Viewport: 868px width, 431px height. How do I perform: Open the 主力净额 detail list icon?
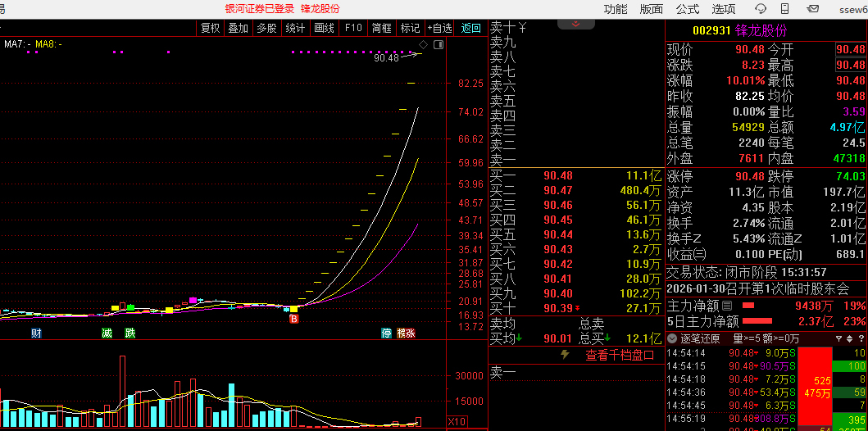click(x=727, y=306)
